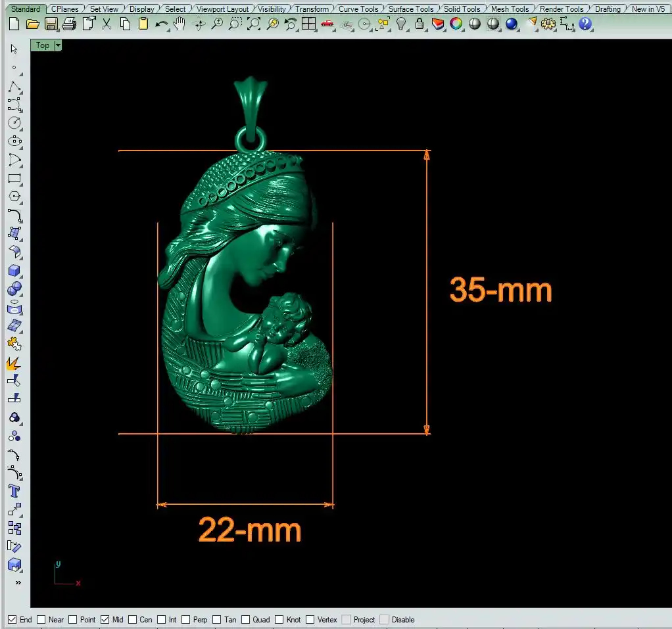
Task: Select the Polyline tool in left toolbar
Action: [x=14, y=87]
